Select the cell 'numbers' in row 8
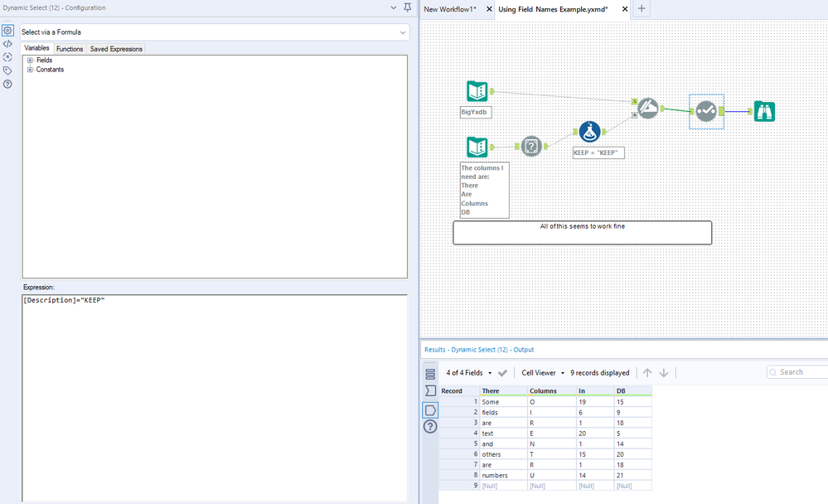This screenshot has width=828, height=504. [x=504, y=476]
